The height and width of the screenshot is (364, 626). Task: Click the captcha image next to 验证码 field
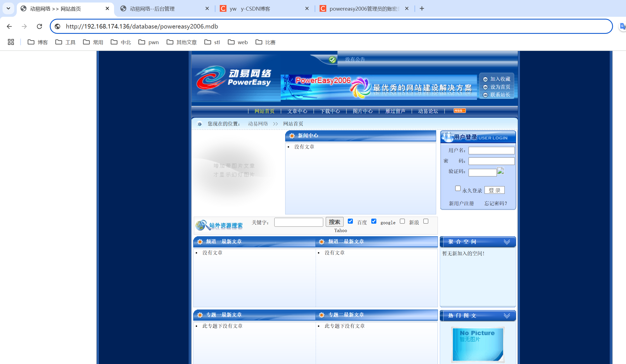(x=500, y=171)
